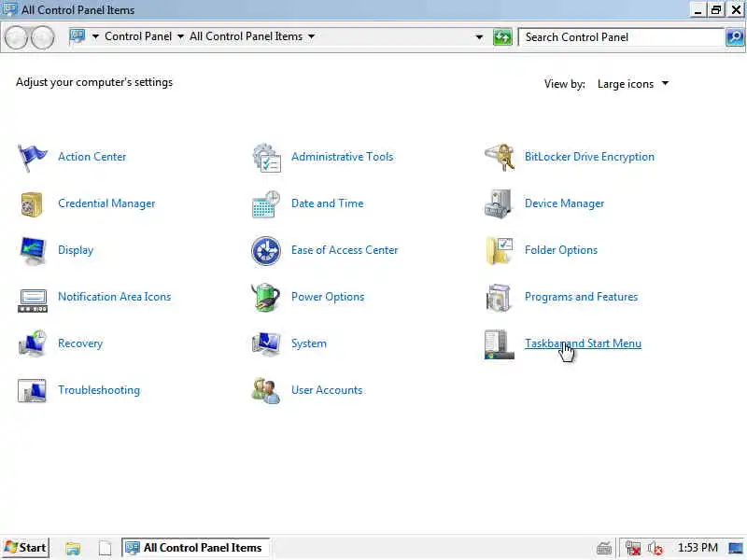Open the Display monitor icon
This screenshot has height=560, width=747.
point(33,250)
